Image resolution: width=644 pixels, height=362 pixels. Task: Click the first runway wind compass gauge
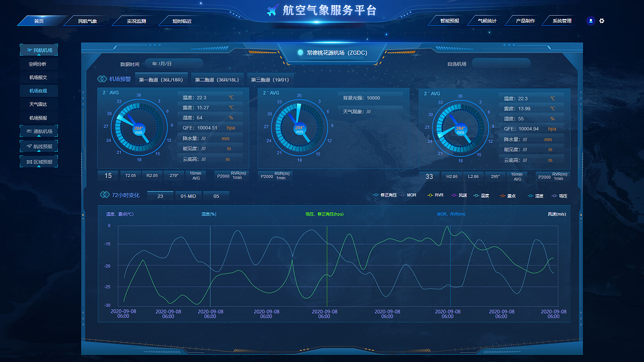tap(139, 128)
